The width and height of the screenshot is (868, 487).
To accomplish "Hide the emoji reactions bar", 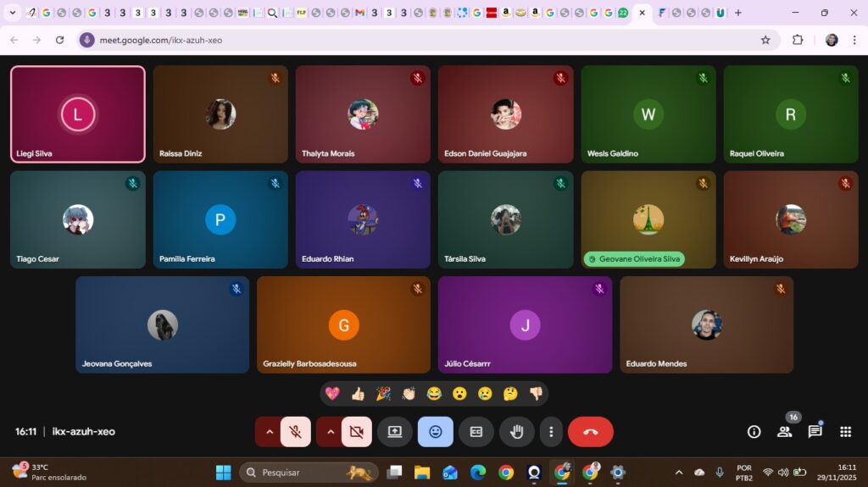I will click(435, 432).
